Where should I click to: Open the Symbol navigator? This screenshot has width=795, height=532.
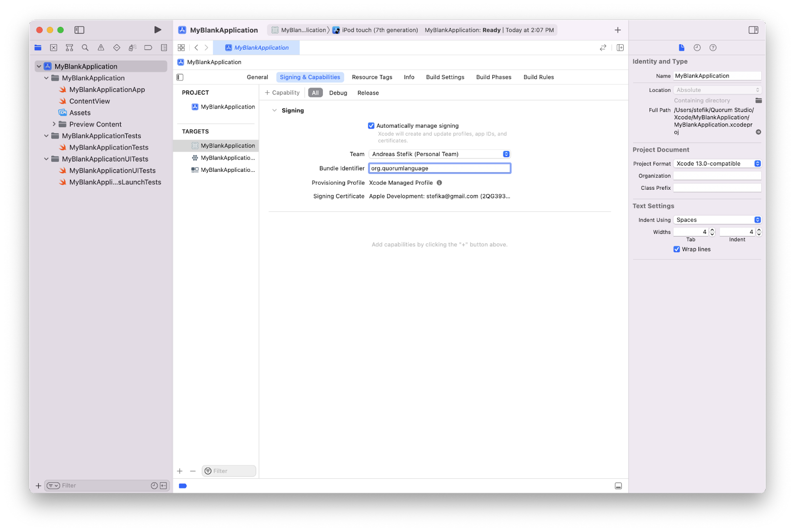coord(70,48)
